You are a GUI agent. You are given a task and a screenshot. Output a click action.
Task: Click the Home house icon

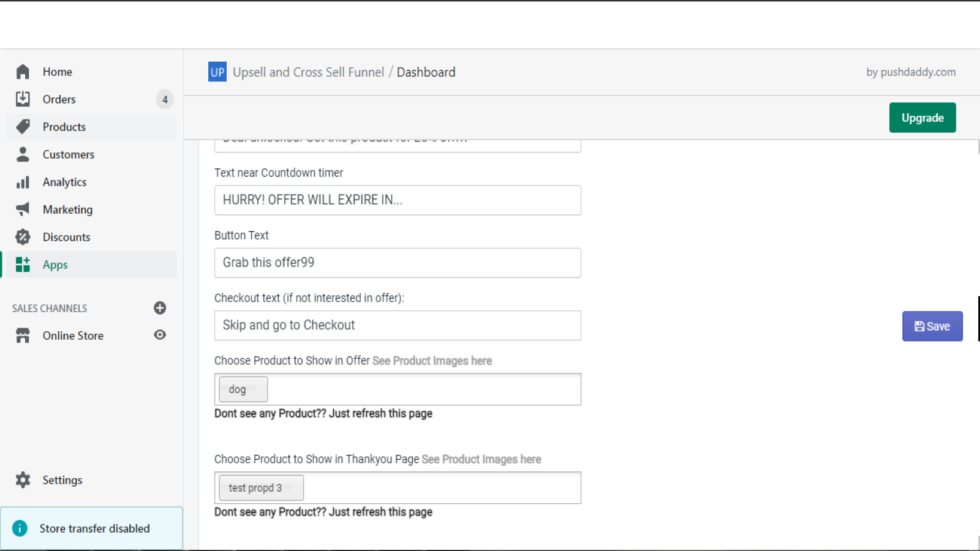point(23,72)
